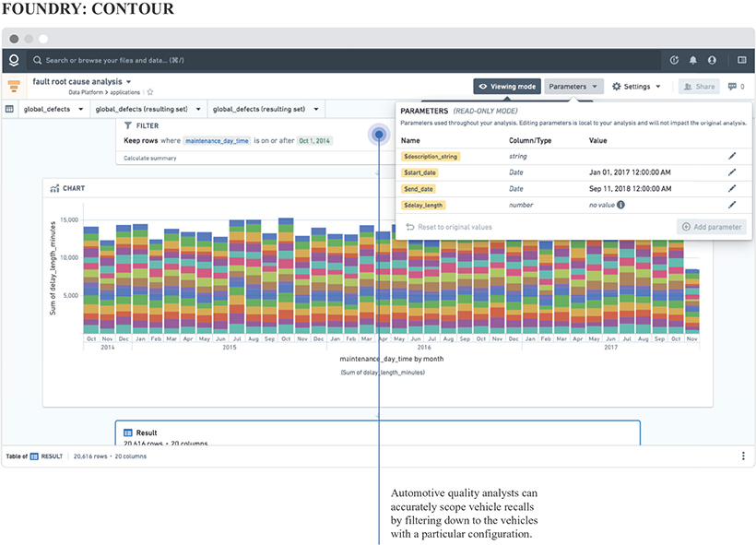Image resolution: width=756 pixels, height=545 pixels.
Task: Toggle the sidebar panel icon at top right
Action: pos(741,61)
